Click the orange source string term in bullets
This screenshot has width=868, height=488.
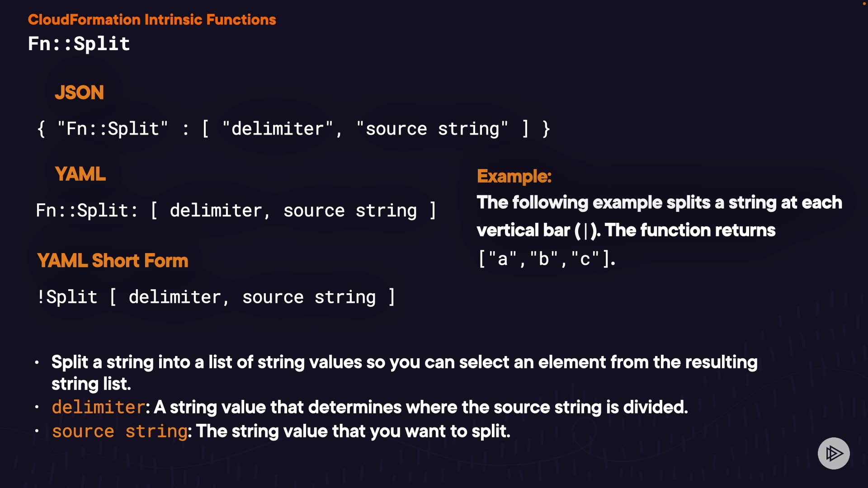click(x=119, y=431)
